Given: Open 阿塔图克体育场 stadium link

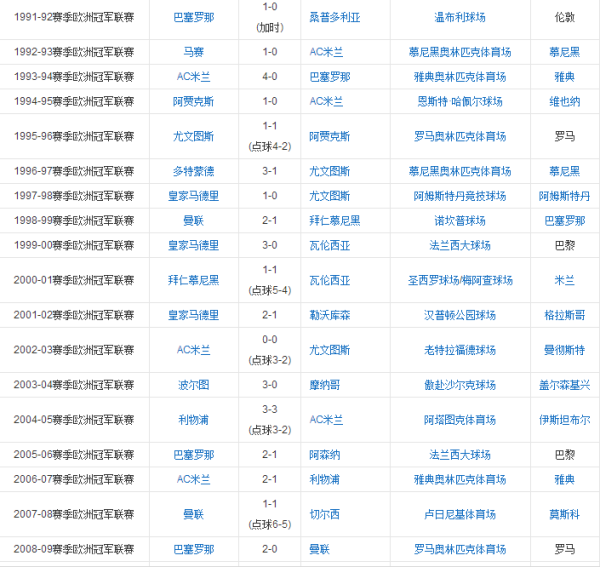Looking at the screenshot, I should (460, 420).
